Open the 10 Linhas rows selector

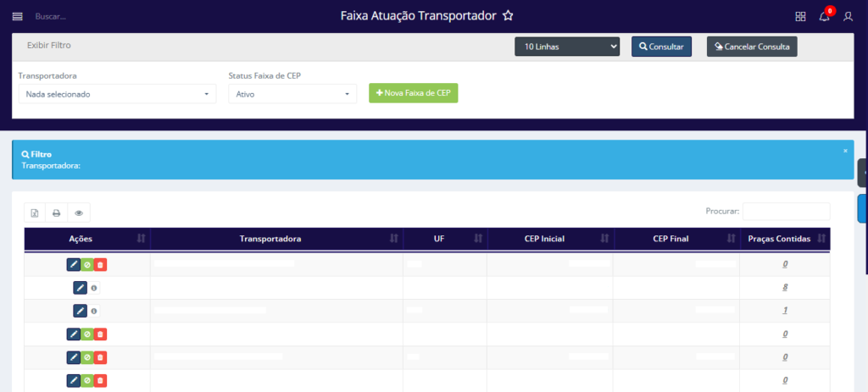(567, 47)
